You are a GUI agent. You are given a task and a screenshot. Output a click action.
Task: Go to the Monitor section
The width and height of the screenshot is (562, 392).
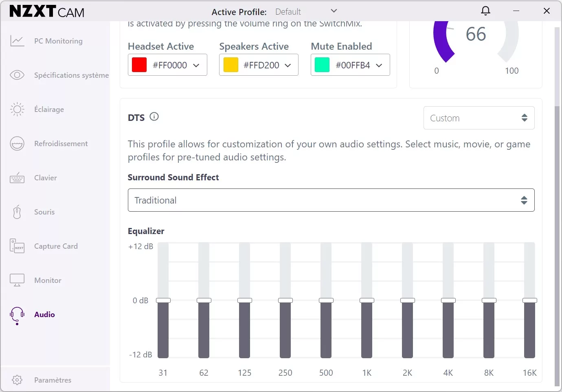coord(48,280)
